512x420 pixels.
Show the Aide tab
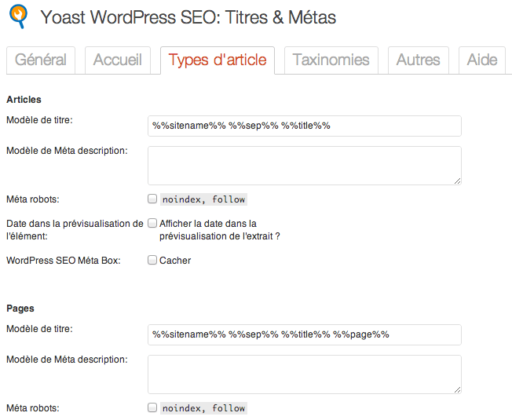(482, 60)
